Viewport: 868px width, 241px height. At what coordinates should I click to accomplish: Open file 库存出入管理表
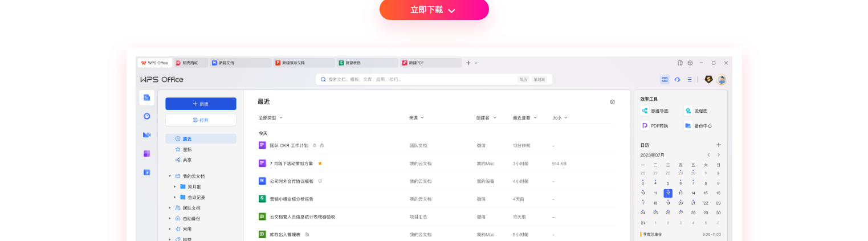[285, 234]
